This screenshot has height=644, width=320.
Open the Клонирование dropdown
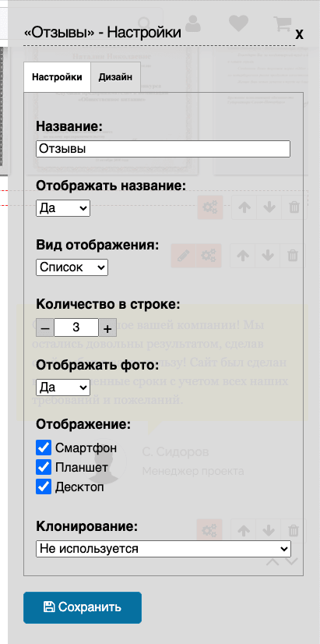(164, 549)
